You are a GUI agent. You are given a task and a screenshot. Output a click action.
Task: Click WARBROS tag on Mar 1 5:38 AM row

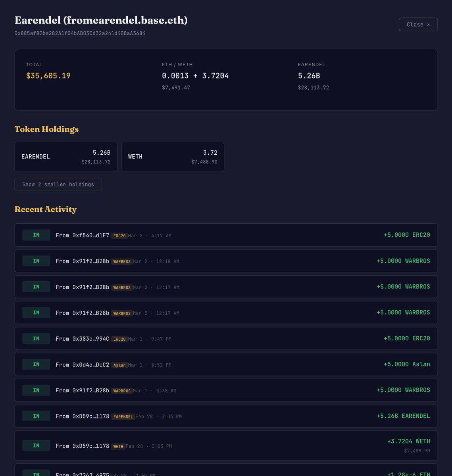(122, 391)
